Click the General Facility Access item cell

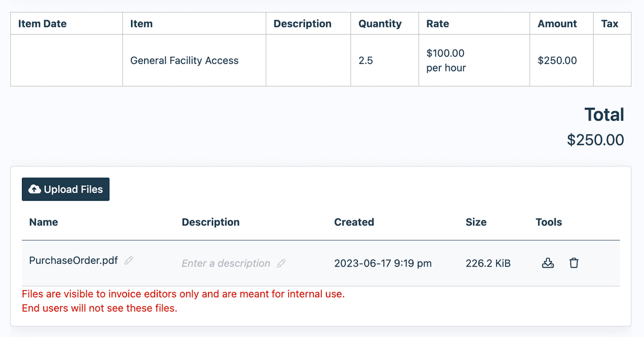[x=184, y=60]
